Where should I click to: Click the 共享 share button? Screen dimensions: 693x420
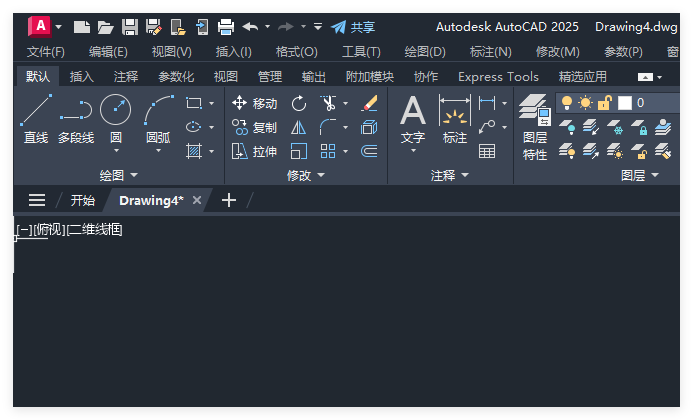click(x=353, y=27)
